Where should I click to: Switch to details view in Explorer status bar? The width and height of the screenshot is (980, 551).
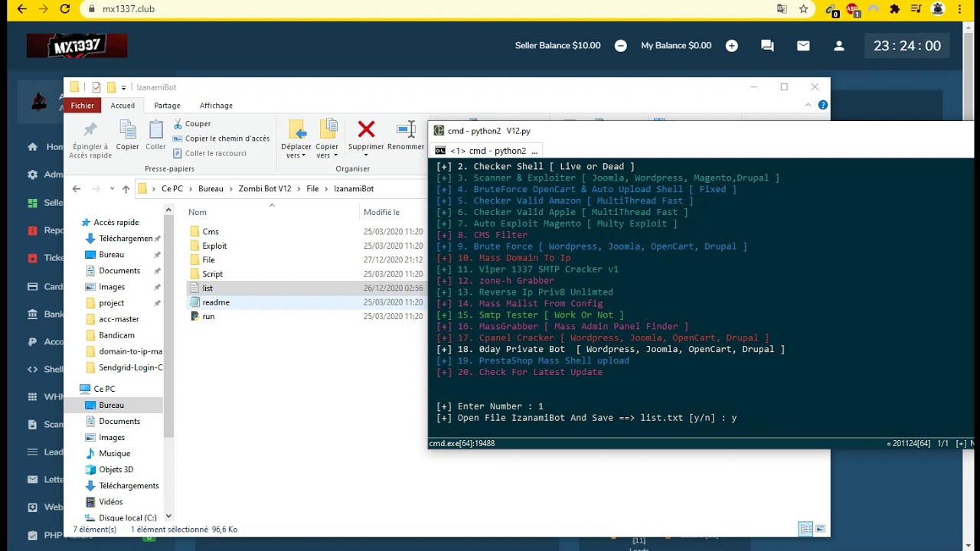tap(805, 529)
